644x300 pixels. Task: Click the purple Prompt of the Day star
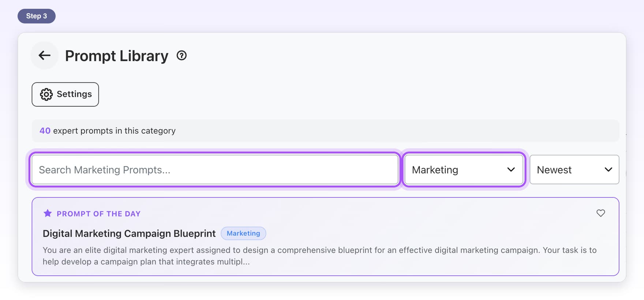[x=48, y=213]
